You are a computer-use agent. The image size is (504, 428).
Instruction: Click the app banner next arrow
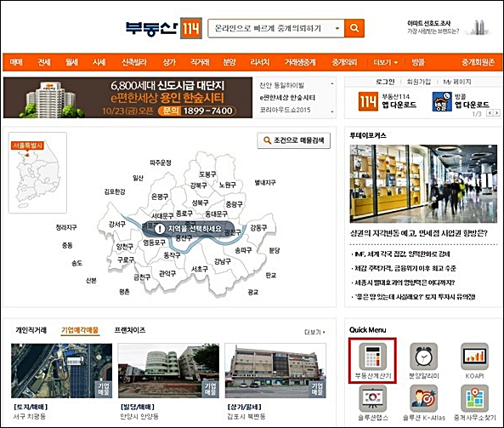pyautogui.click(x=497, y=113)
